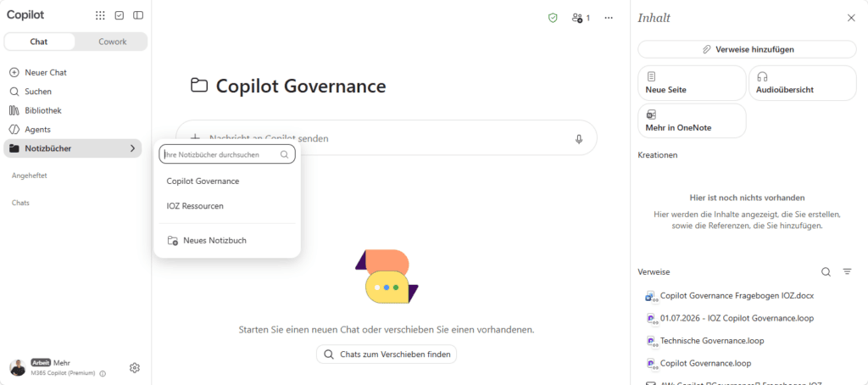Image resolution: width=868 pixels, height=385 pixels.
Task: Search the Verweise list icon
Action: point(826,272)
